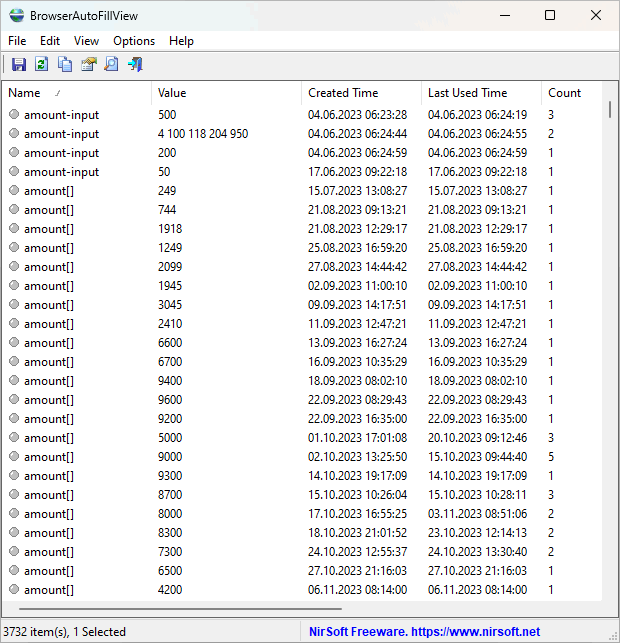
Task: Click the value cell 7300
Action: pos(170,552)
